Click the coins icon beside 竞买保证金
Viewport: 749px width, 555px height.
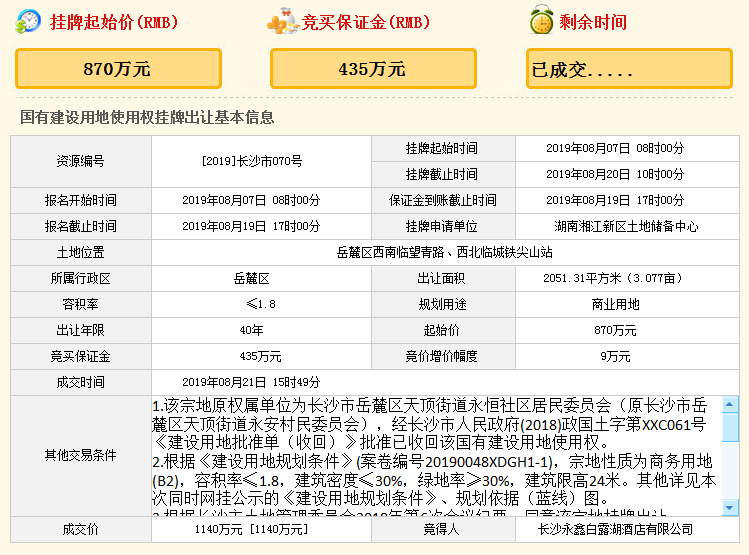[x=282, y=21]
